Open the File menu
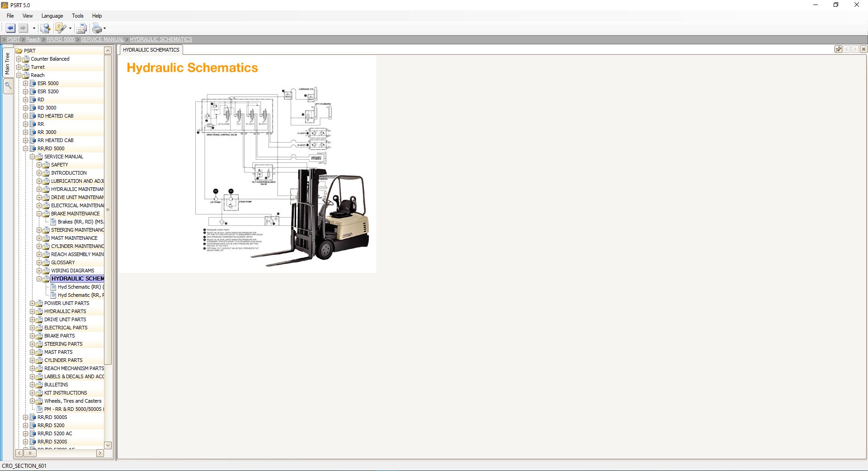This screenshot has width=868, height=471. pos(10,16)
